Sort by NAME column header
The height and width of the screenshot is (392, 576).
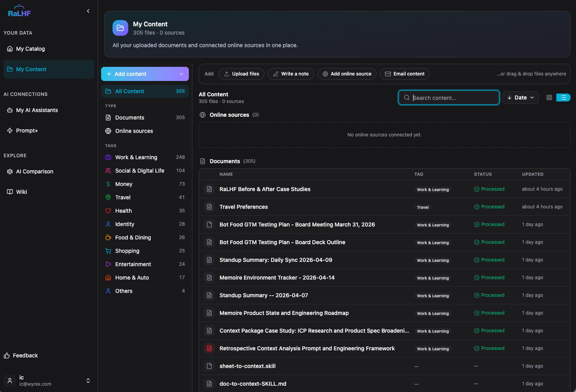(x=226, y=174)
